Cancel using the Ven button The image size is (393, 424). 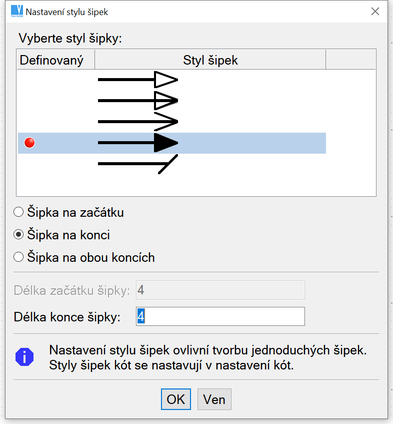tap(214, 399)
